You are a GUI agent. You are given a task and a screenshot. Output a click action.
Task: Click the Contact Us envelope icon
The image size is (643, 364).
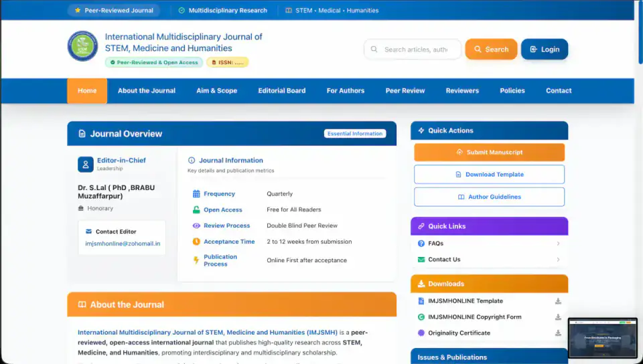pos(421,260)
